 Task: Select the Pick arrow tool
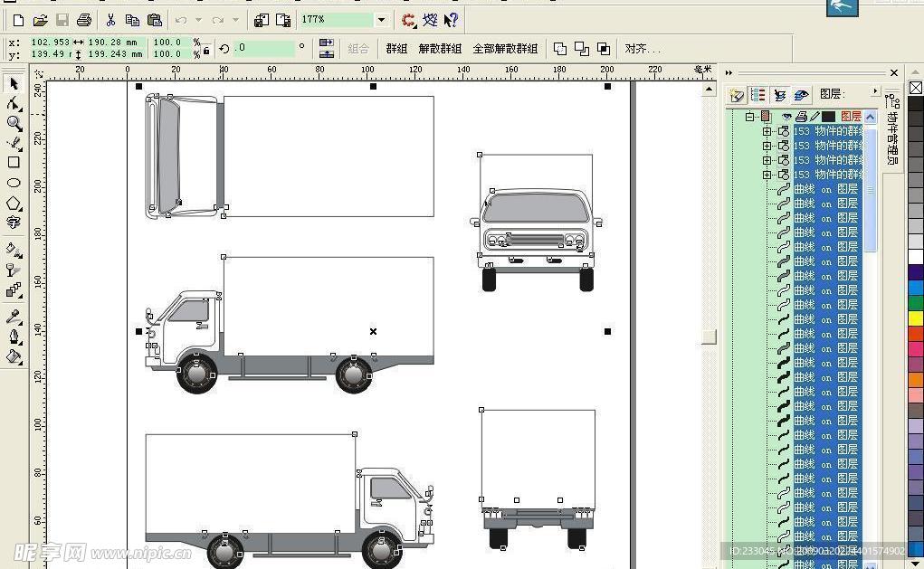(14, 83)
